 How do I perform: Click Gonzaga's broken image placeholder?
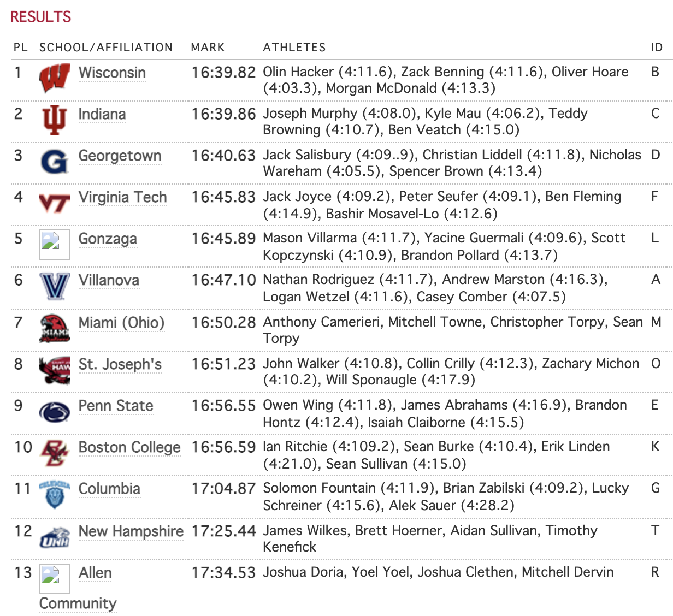coord(55,244)
